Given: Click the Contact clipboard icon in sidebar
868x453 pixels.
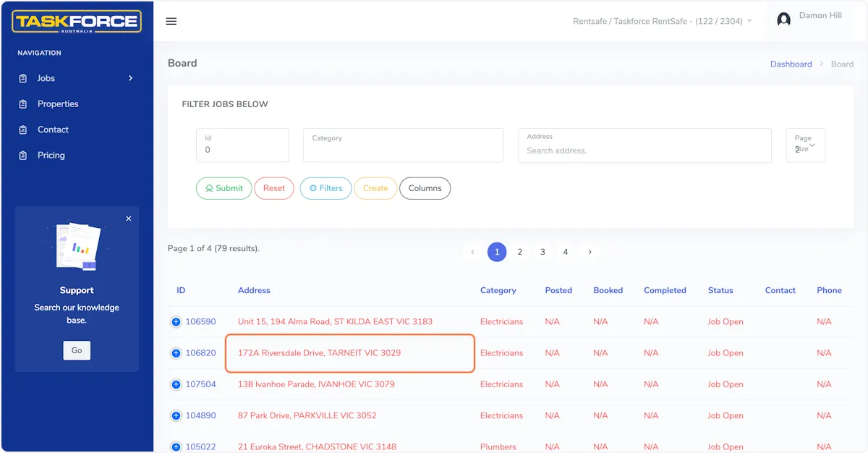Looking at the screenshot, I should [23, 130].
